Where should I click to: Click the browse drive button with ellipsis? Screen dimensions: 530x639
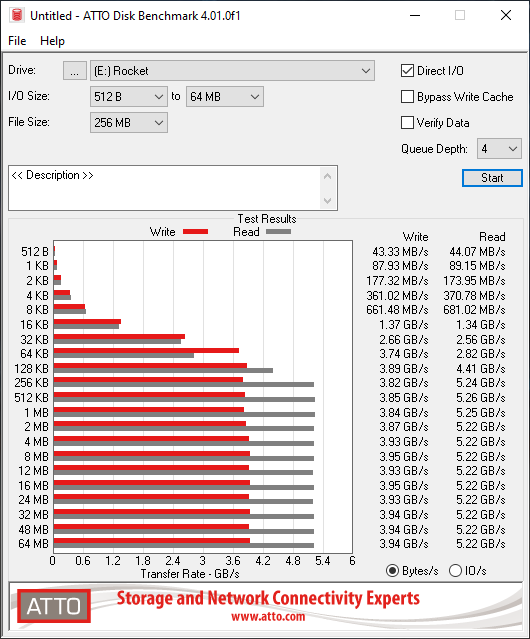[x=75, y=71]
